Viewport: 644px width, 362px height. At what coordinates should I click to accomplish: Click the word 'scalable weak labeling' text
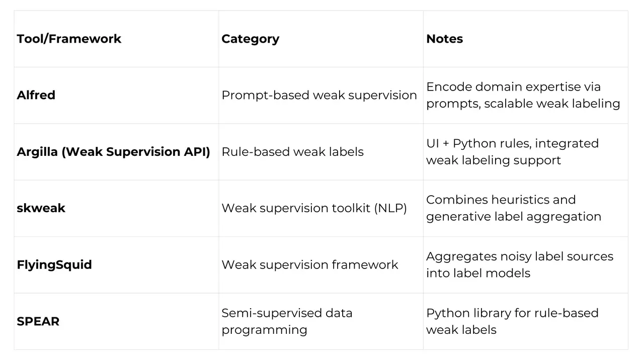(552, 104)
